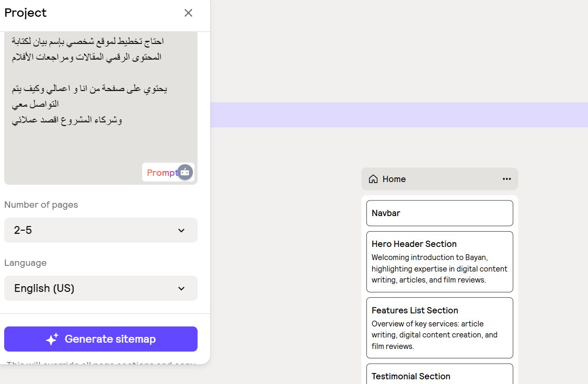Close the Project panel
Screen dimensions: 588x384
click(188, 13)
